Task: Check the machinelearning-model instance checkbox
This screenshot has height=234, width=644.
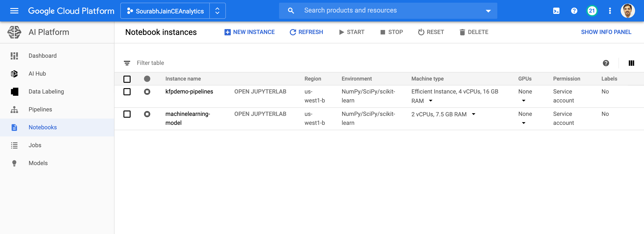Action: tap(127, 114)
